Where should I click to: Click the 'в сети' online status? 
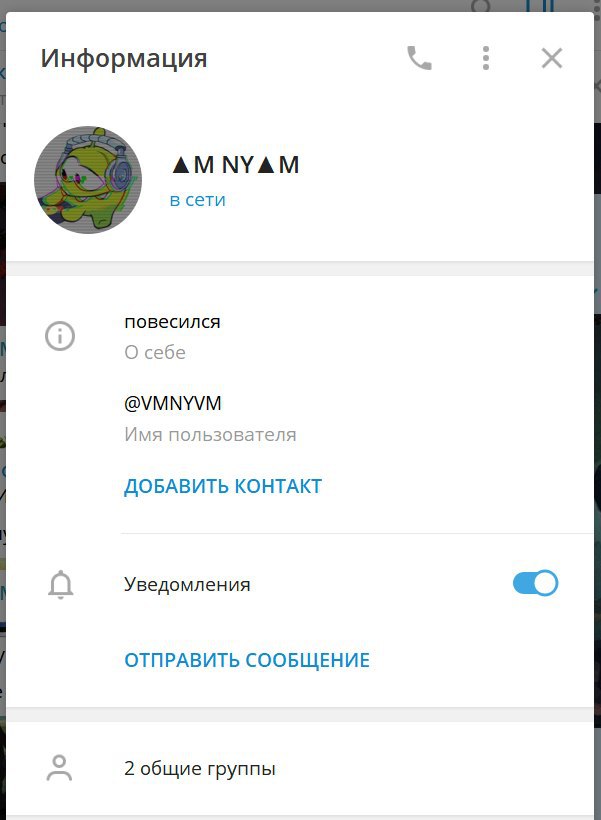pyautogui.click(x=198, y=200)
